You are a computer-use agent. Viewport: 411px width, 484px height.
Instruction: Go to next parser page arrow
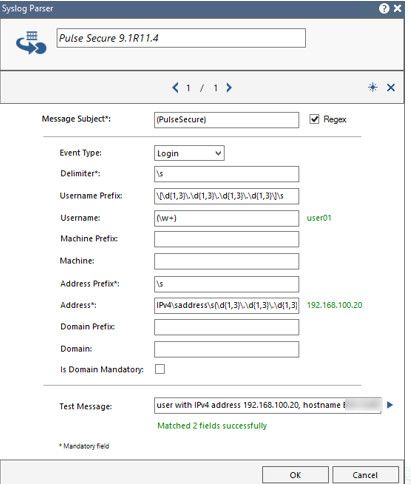(229, 88)
